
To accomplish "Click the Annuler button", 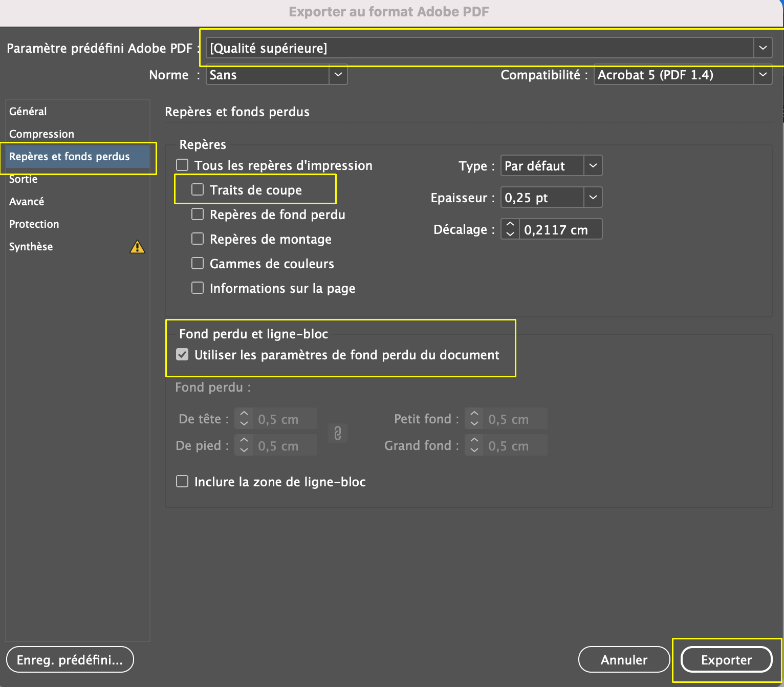I will 624,660.
